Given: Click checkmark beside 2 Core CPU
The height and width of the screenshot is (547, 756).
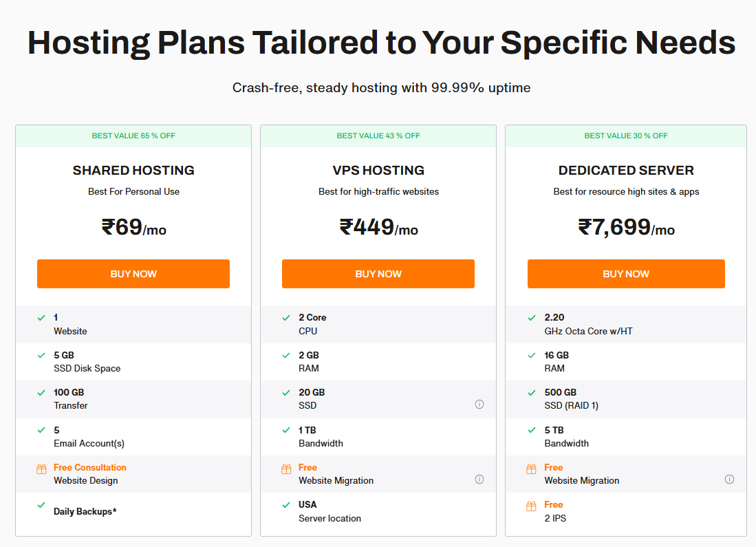Looking at the screenshot, I should click(x=286, y=318).
